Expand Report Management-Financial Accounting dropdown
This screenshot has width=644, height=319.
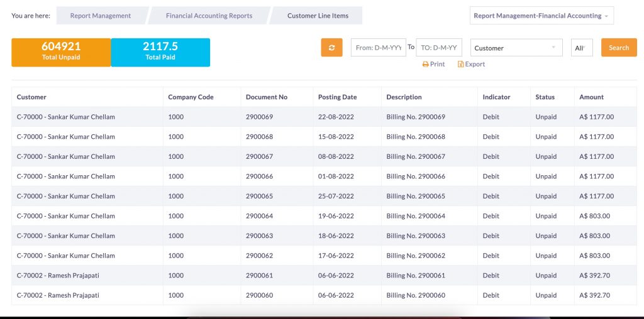541,16
